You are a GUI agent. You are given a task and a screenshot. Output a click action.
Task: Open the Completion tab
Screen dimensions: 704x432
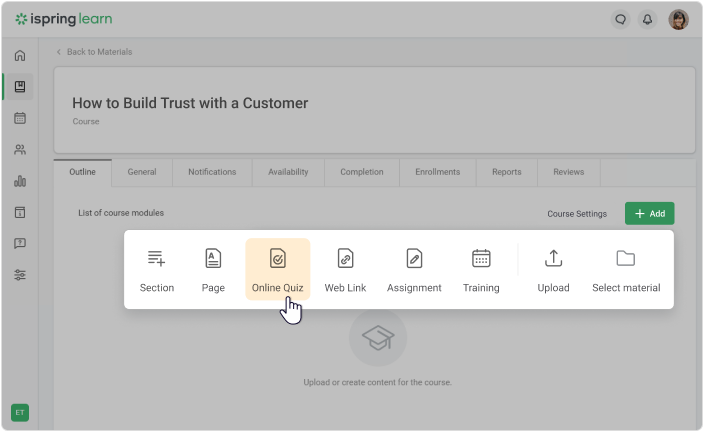point(362,172)
